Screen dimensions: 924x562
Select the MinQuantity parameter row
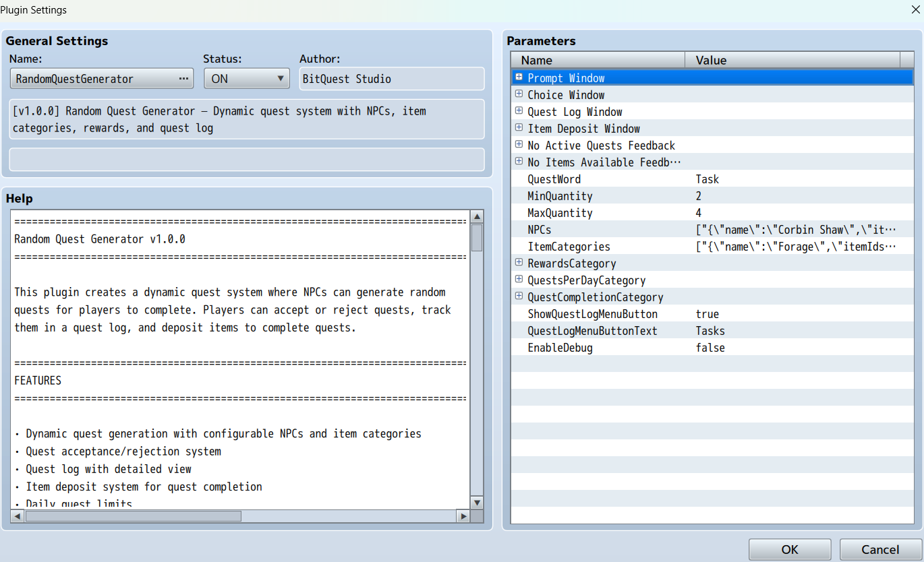point(712,196)
